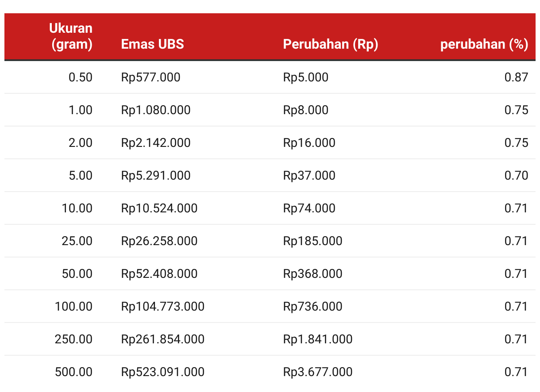This screenshot has height=392, width=540.
Task: Click the Rp26.258.000 price cell
Action: point(159,241)
